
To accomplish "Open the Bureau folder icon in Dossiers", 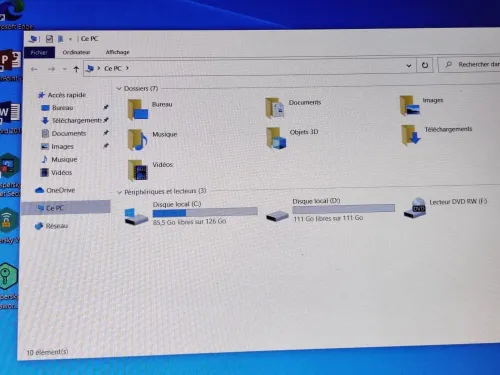I will (138, 110).
